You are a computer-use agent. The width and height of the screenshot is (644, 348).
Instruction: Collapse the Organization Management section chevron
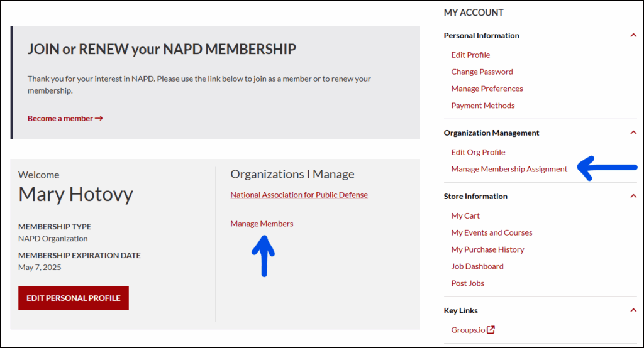633,133
